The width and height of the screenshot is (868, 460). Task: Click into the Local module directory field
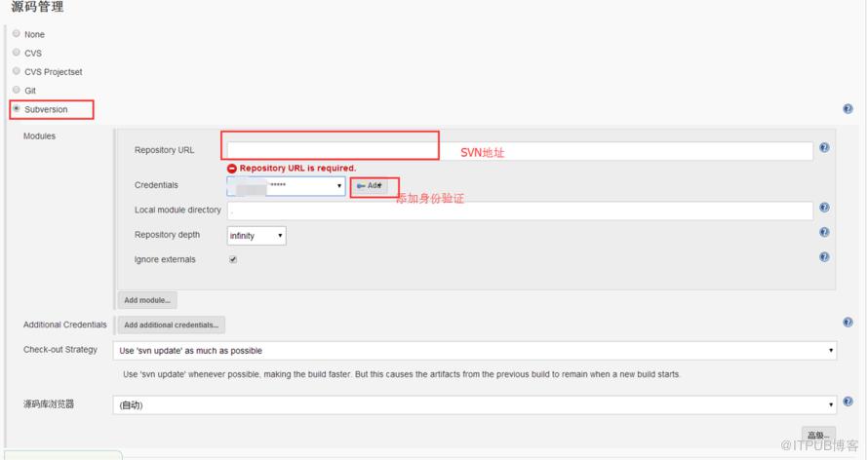coord(520,211)
